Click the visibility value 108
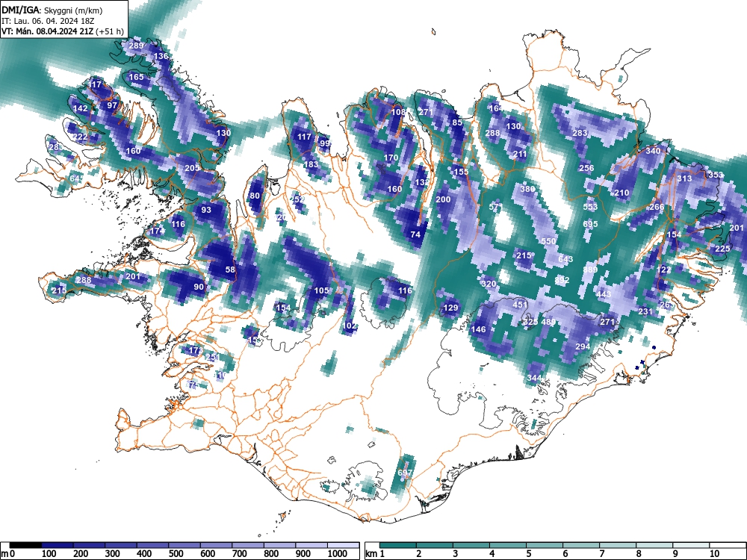 (x=398, y=112)
